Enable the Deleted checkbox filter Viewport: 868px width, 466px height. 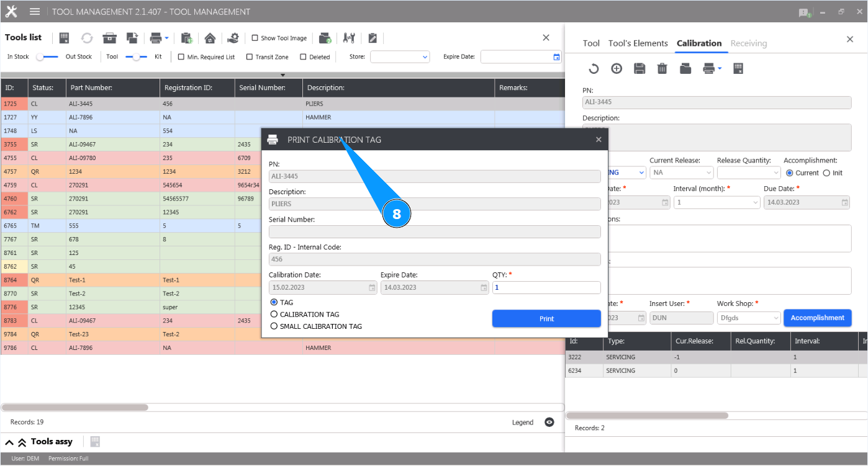(303, 57)
